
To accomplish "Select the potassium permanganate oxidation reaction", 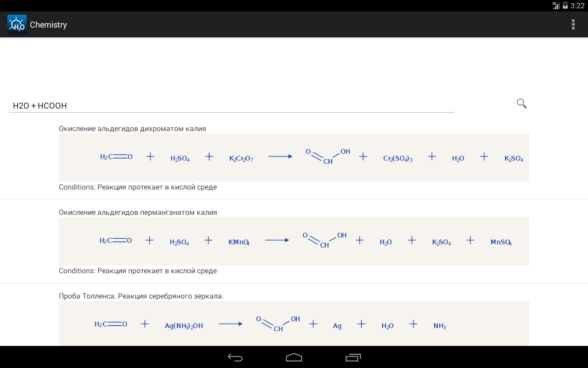I will tap(294, 241).
